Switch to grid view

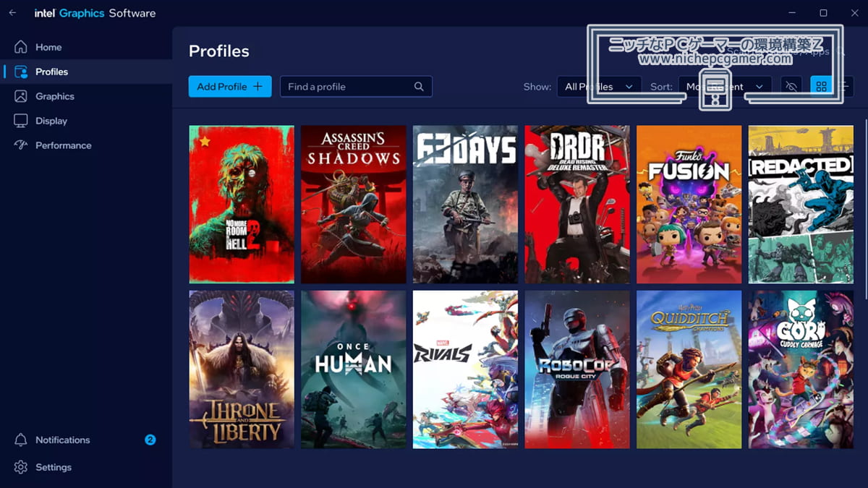click(x=821, y=86)
